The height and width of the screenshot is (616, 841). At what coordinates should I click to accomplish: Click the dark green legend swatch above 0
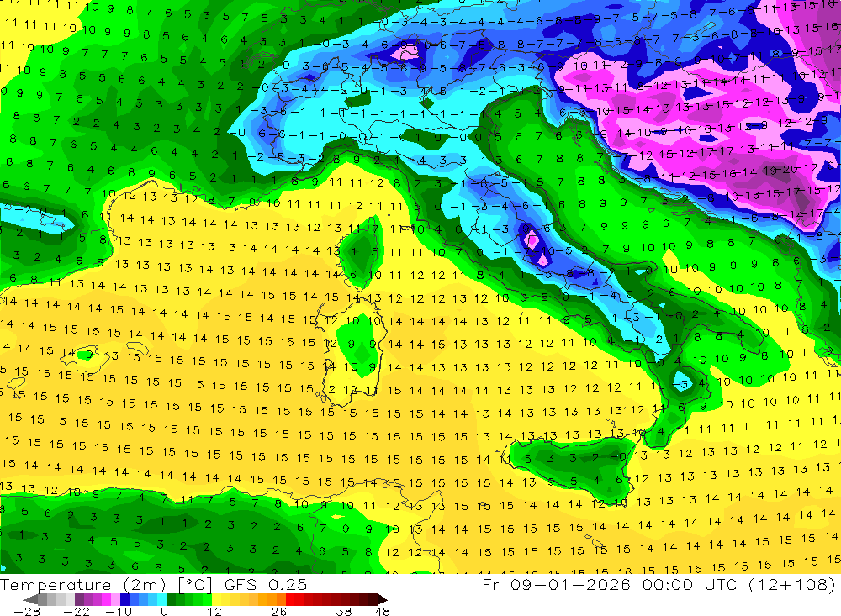click(171, 599)
